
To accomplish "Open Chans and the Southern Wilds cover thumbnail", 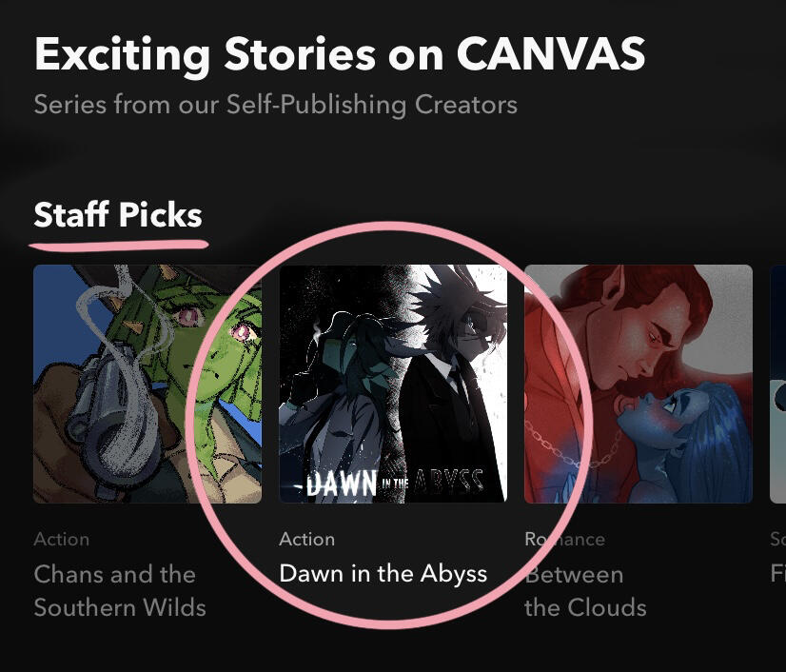I will click(147, 384).
